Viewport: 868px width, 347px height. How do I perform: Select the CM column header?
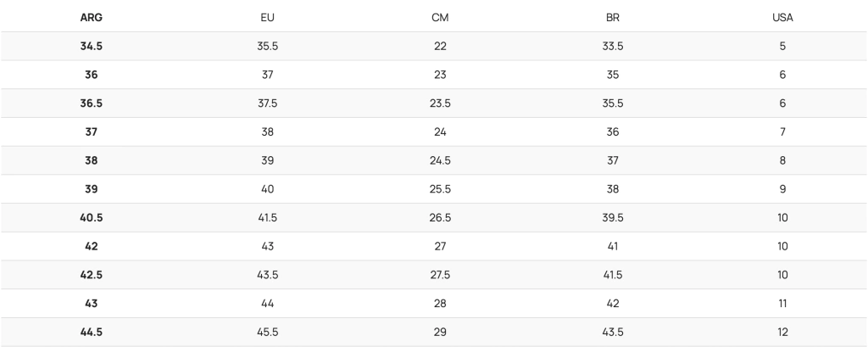tap(440, 17)
